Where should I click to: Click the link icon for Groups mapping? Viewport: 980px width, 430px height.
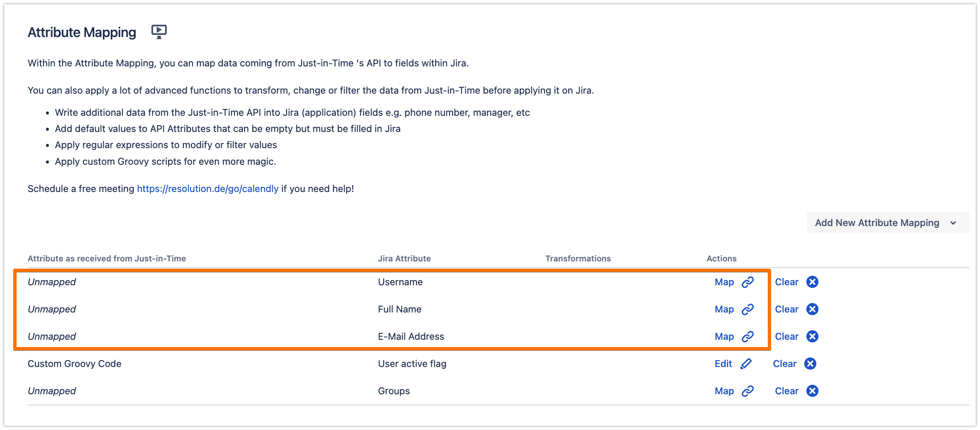[x=748, y=391]
